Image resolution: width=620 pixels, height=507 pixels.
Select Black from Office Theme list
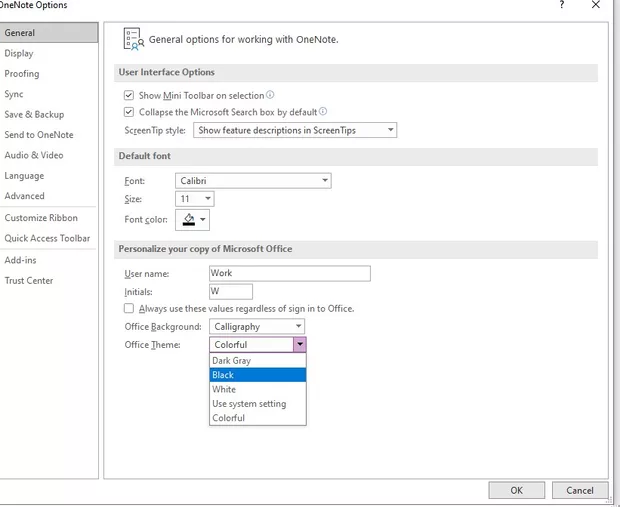(257, 375)
